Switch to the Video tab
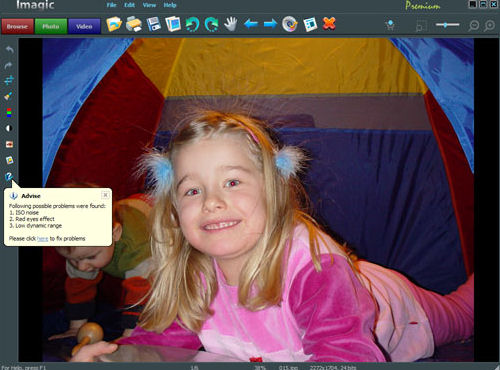 (x=84, y=26)
